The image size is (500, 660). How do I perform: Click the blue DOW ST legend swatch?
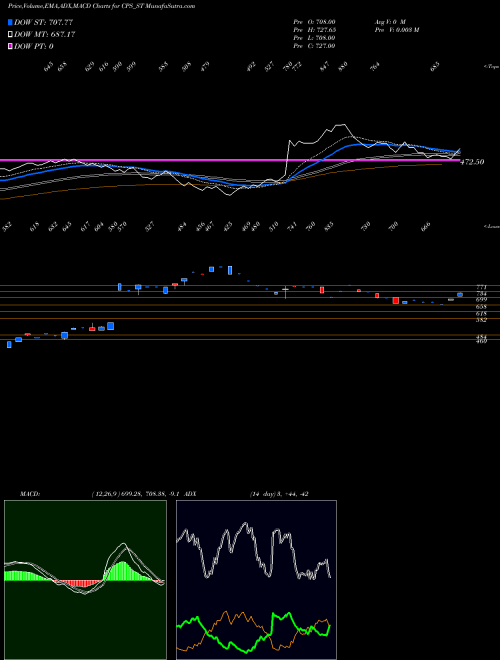click(10, 22)
